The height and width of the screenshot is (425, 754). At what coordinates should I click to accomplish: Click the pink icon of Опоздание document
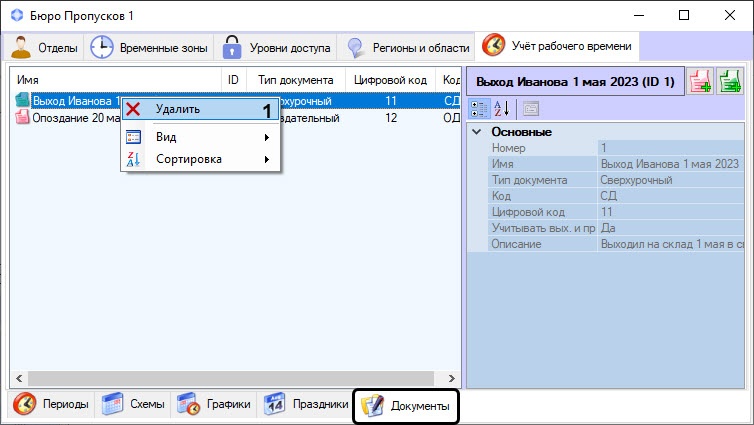(22, 118)
